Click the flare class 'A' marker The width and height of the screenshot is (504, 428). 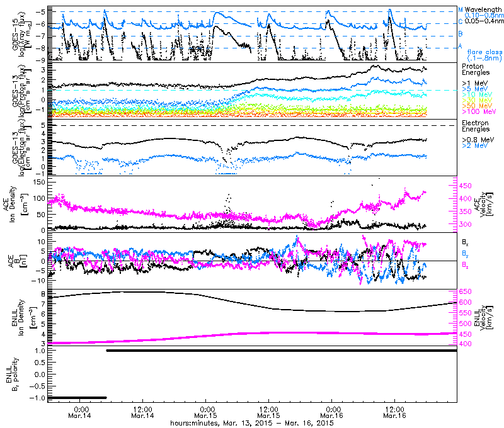(x=460, y=46)
